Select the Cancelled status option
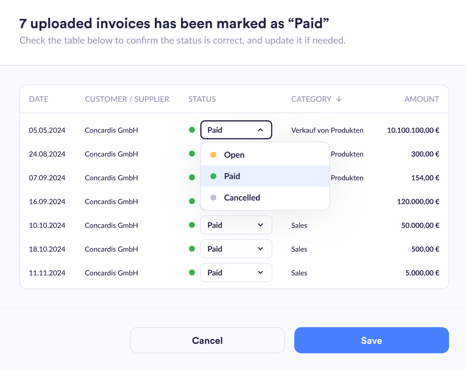 click(x=265, y=198)
